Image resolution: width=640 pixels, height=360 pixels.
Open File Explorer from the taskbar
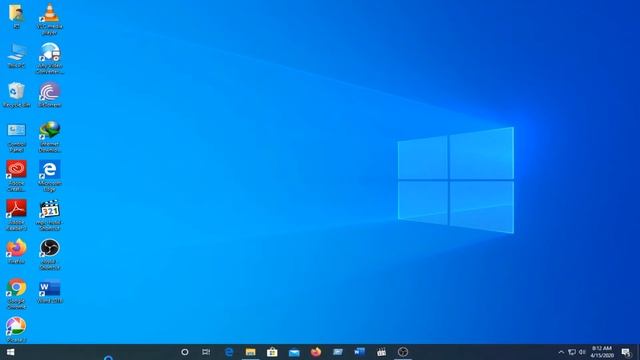click(251, 352)
